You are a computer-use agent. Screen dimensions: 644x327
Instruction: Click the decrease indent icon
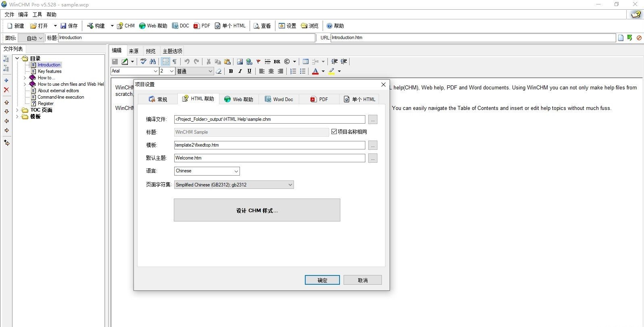click(x=334, y=62)
